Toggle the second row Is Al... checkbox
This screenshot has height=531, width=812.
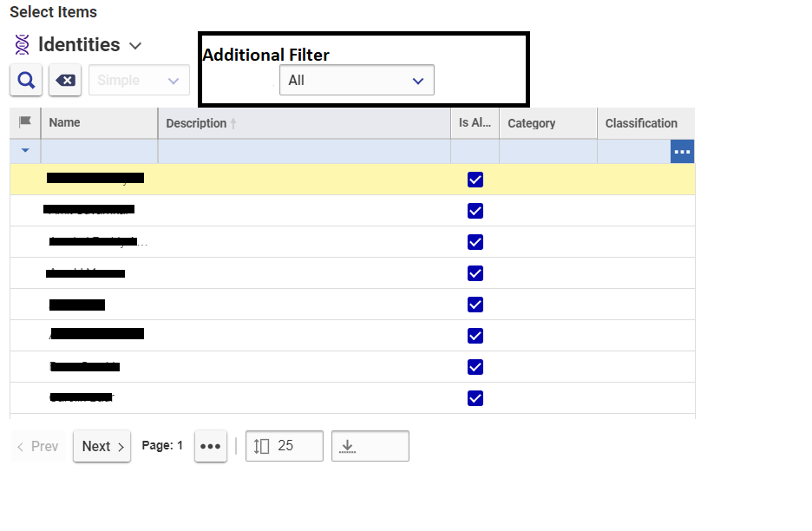click(x=475, y=211)
